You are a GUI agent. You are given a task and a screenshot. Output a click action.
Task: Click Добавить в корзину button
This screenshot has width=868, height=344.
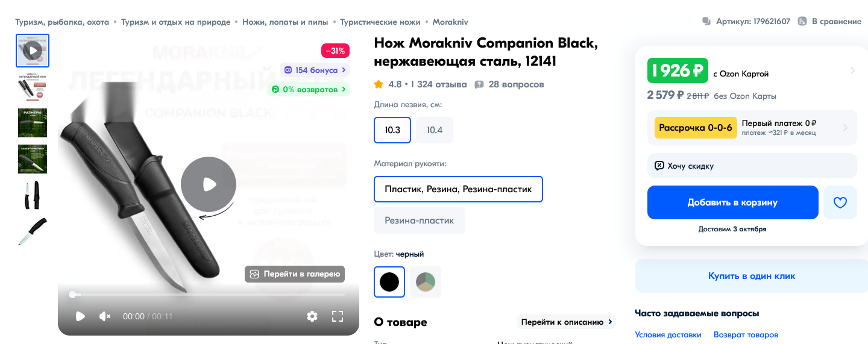[x=732, y=202]
